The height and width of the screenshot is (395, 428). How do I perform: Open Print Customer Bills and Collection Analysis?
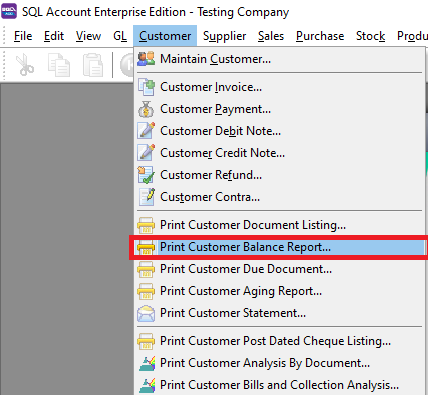tap(280, 385)
